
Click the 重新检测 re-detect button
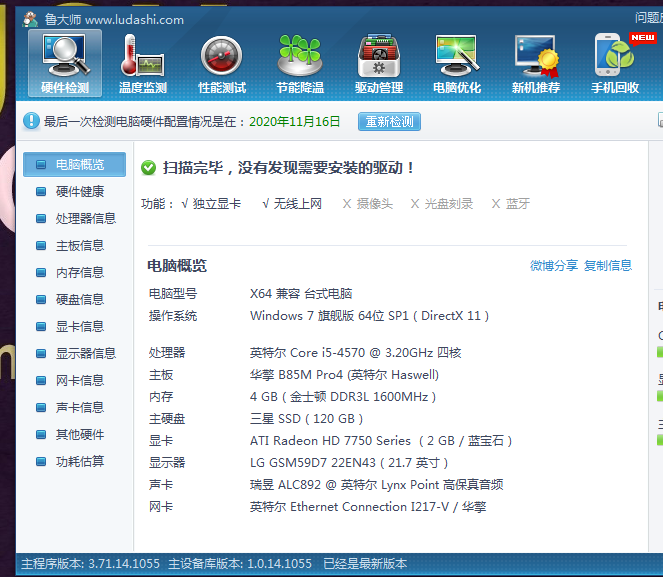[x=389, y=122]
